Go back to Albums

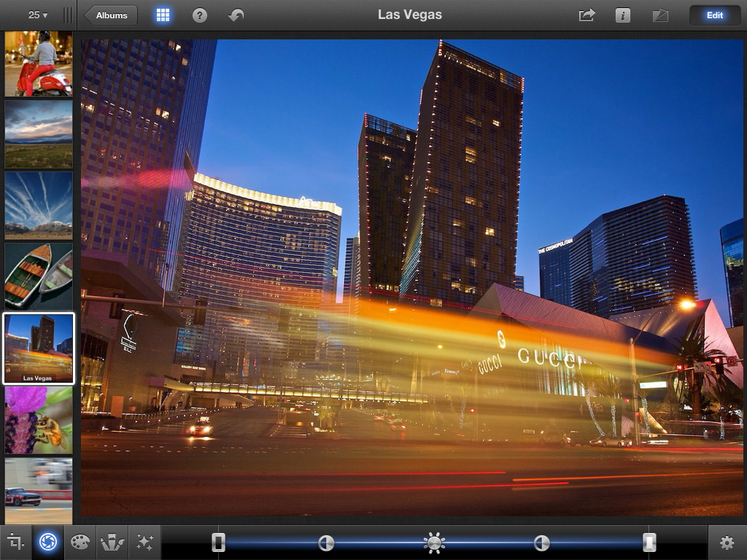click(x=111, y=15)
